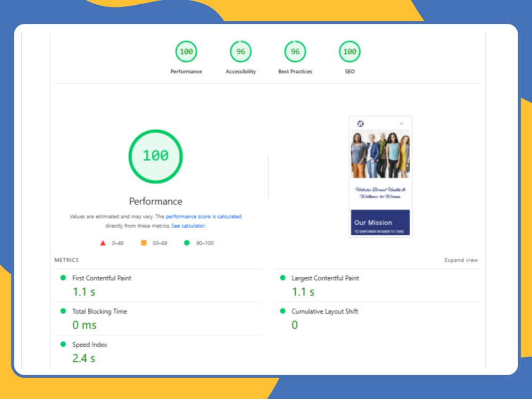This screenshot has height=399, width=532.
Task: Click the large 100 Performance circle
Action: point(155,156)
